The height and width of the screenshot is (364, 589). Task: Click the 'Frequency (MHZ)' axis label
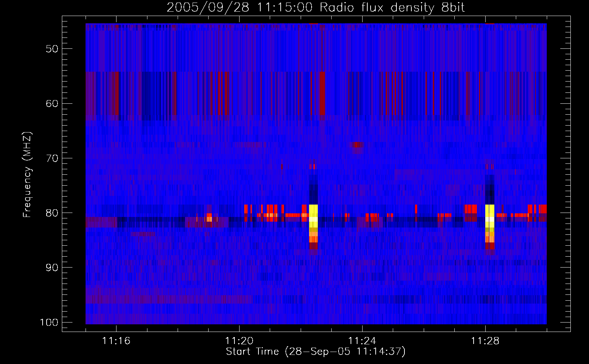coord(27,175)
